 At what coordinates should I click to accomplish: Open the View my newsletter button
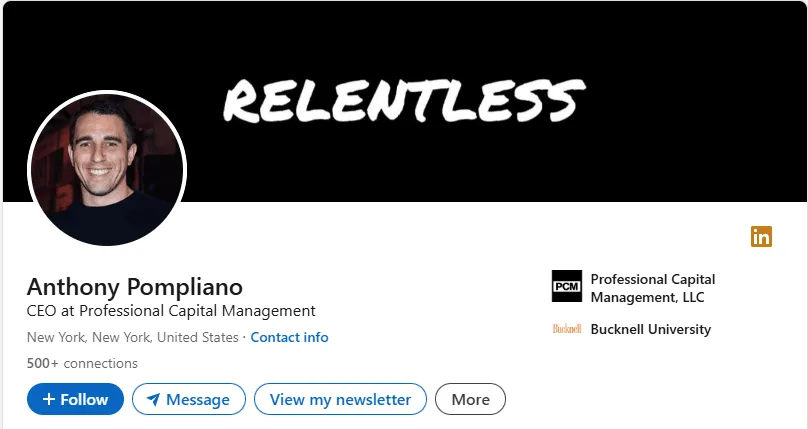pyautogui.click(x=340, y=399)
